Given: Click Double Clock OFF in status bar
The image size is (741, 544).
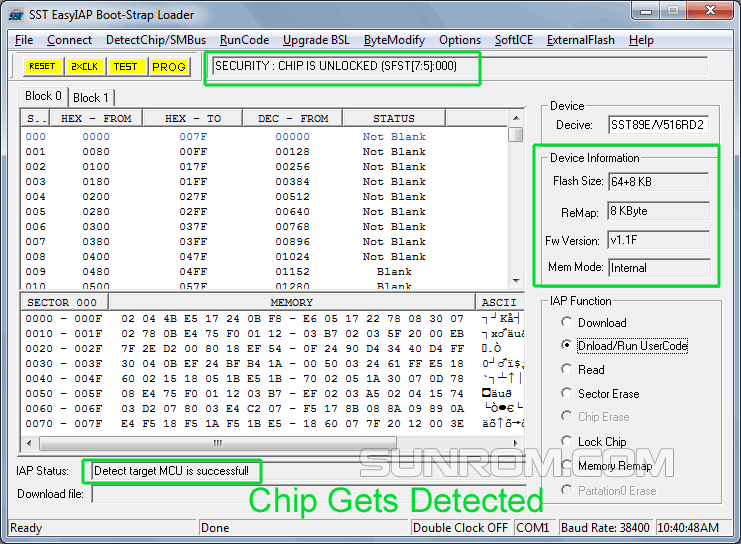Looking at the screenshot, I should coord(460,527).
